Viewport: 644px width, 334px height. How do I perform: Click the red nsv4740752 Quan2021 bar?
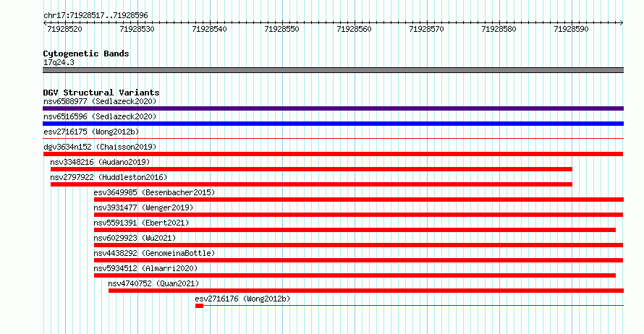click(x=366, y=291)
